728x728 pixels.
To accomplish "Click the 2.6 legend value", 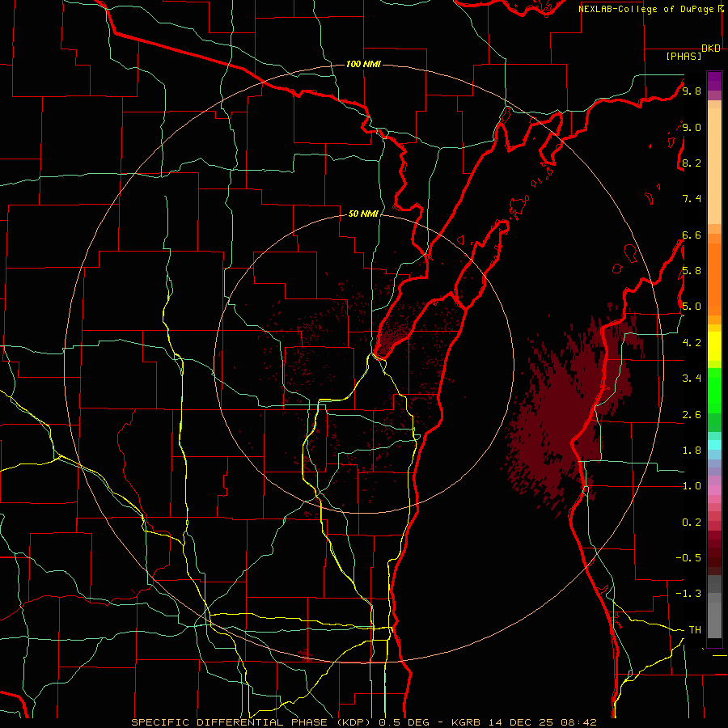I will point(692,415).
